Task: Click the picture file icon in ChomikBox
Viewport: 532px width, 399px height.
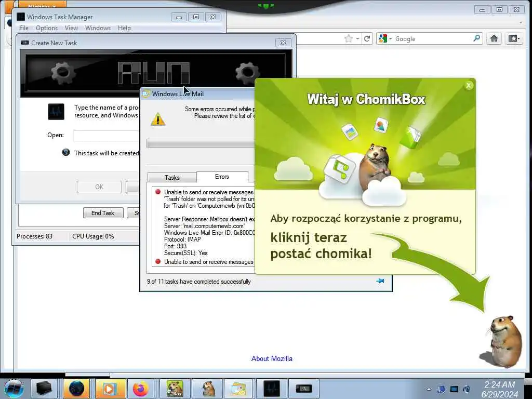Action: [x=381, y=125]
